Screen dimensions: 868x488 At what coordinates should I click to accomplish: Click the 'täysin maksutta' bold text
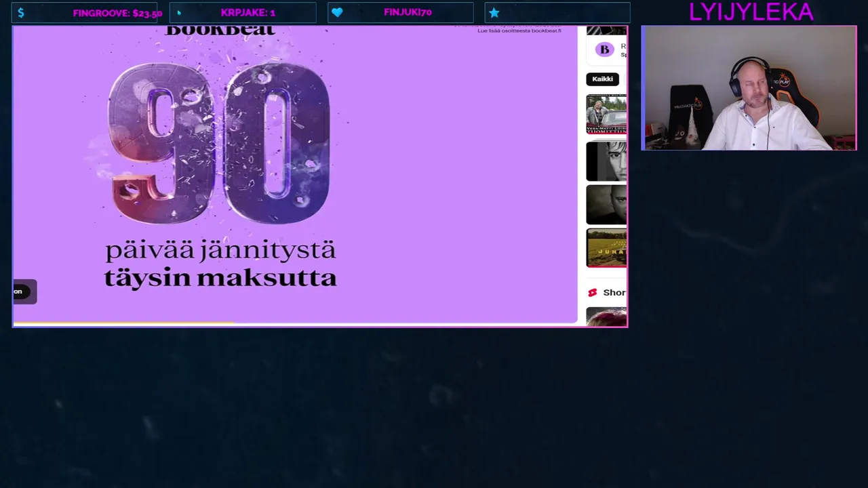220,279
